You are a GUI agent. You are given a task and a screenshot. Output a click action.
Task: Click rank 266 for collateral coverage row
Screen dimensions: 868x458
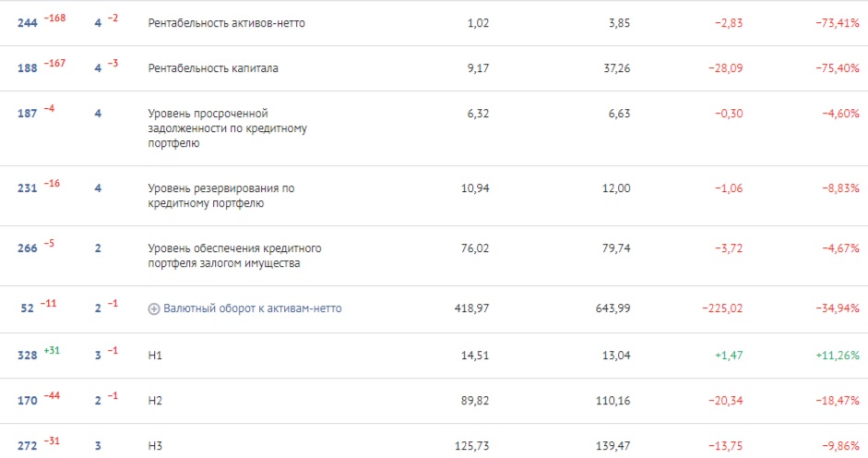28,248
